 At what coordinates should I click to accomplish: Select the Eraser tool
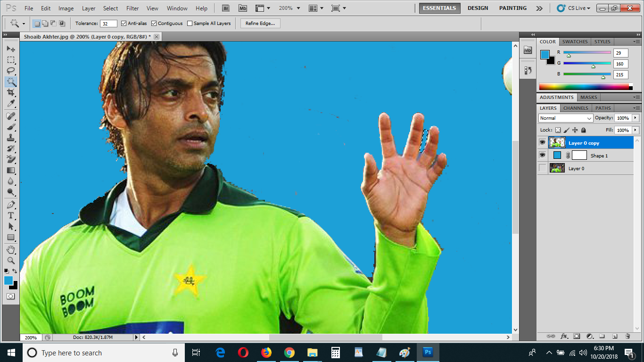(10, 159)
